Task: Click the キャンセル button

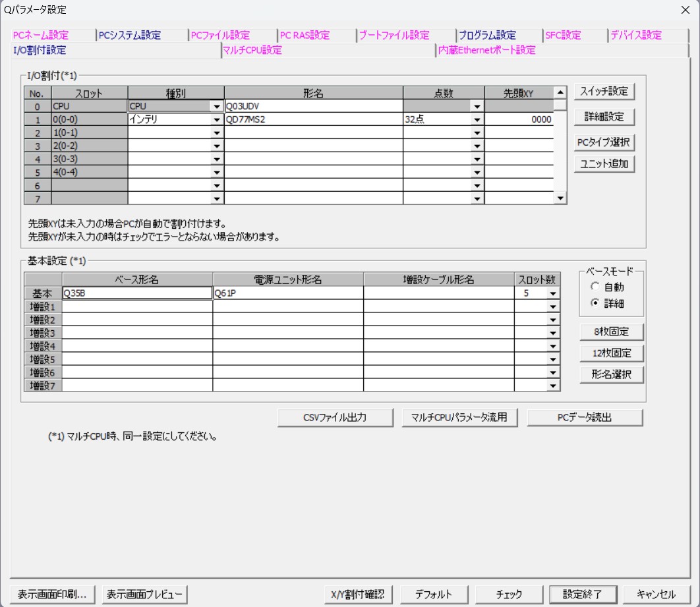Action: (656, 594)
